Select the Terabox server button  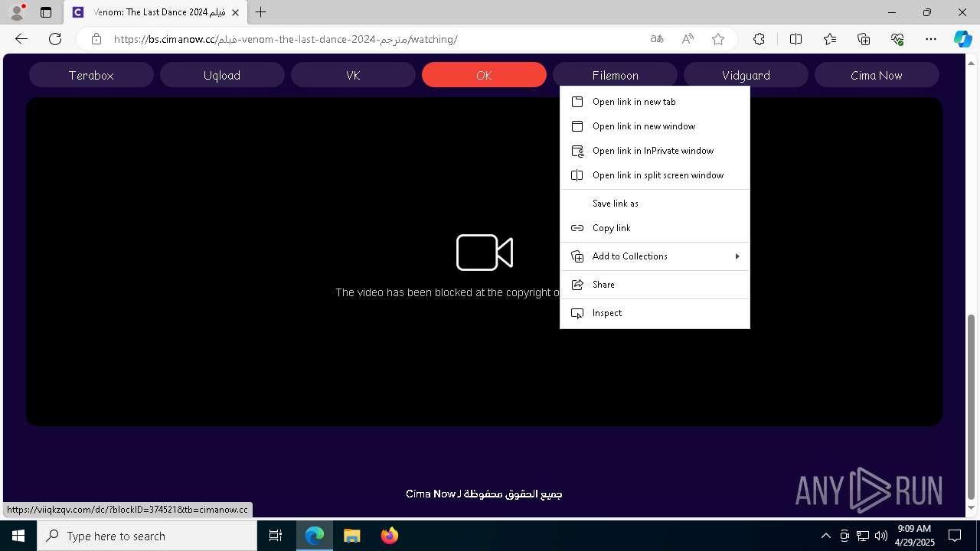tap(91, 75)
